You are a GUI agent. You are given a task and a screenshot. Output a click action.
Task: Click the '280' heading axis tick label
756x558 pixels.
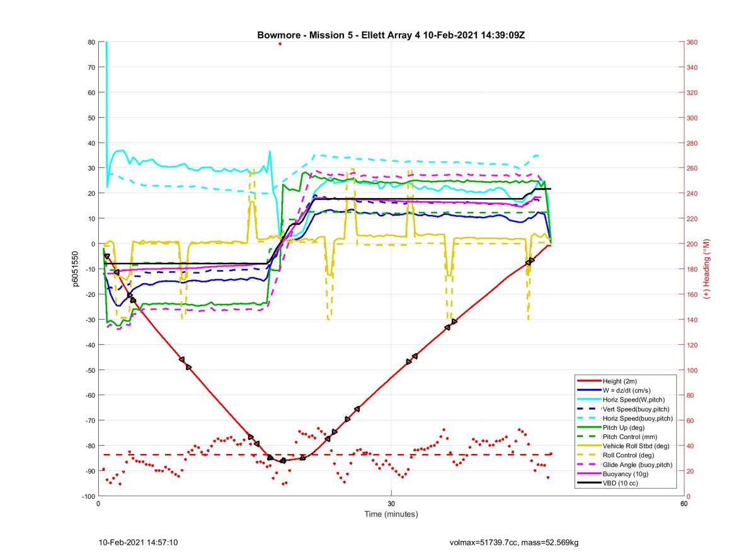(693, 143)
